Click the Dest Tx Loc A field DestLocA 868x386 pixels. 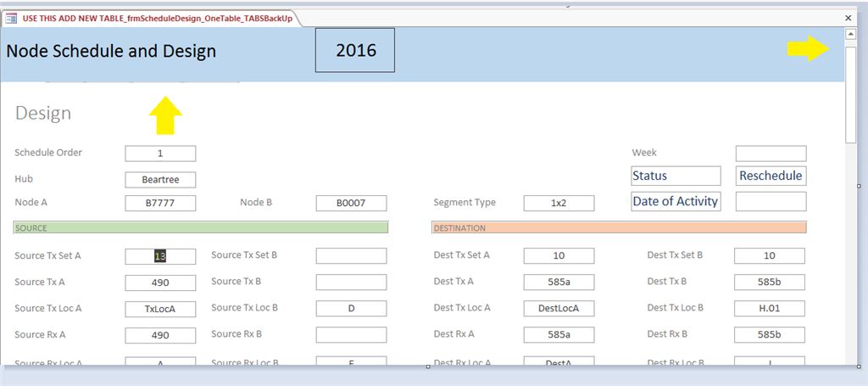pyautogui.click(x=559, y=308)
